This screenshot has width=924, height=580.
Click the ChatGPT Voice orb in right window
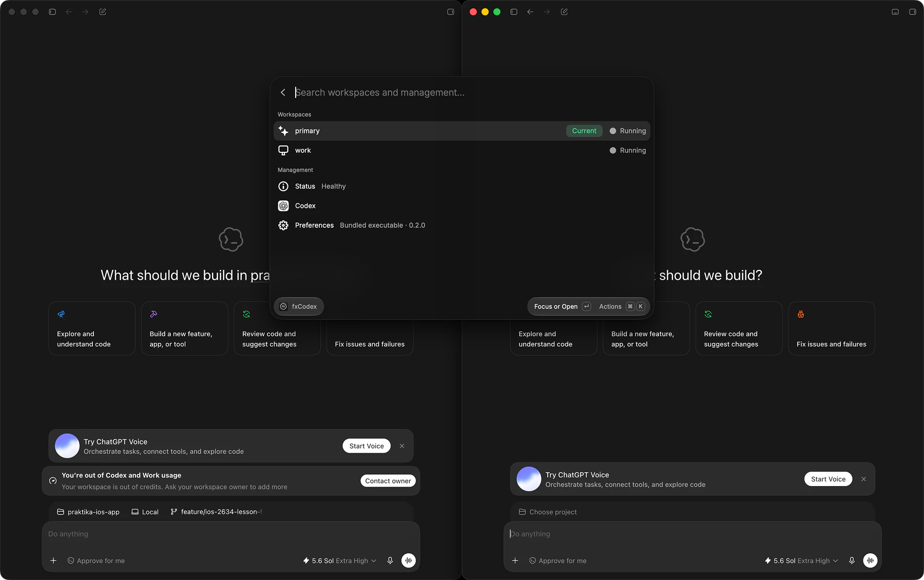(x=529, y=479)
